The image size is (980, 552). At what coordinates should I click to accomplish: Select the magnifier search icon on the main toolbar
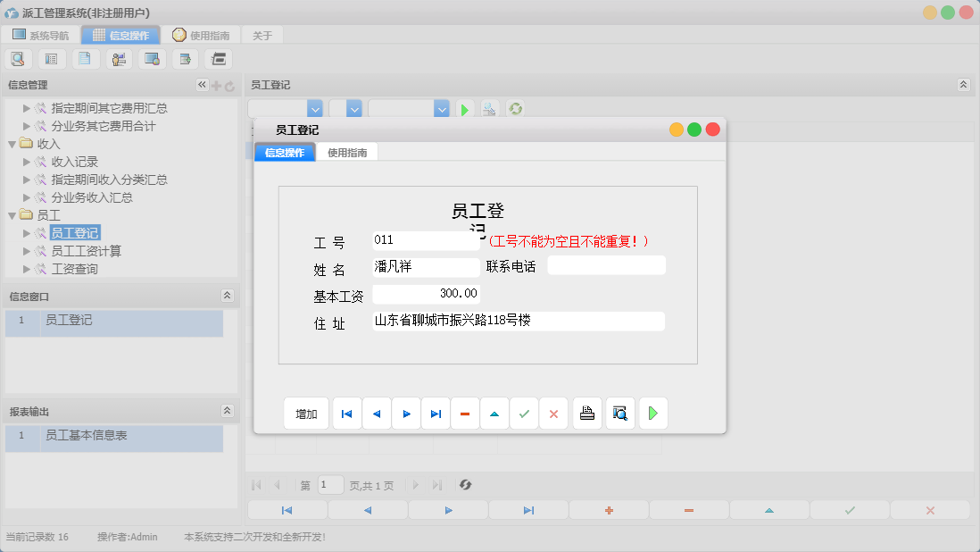pyautogui.click(x=18, y=58)
